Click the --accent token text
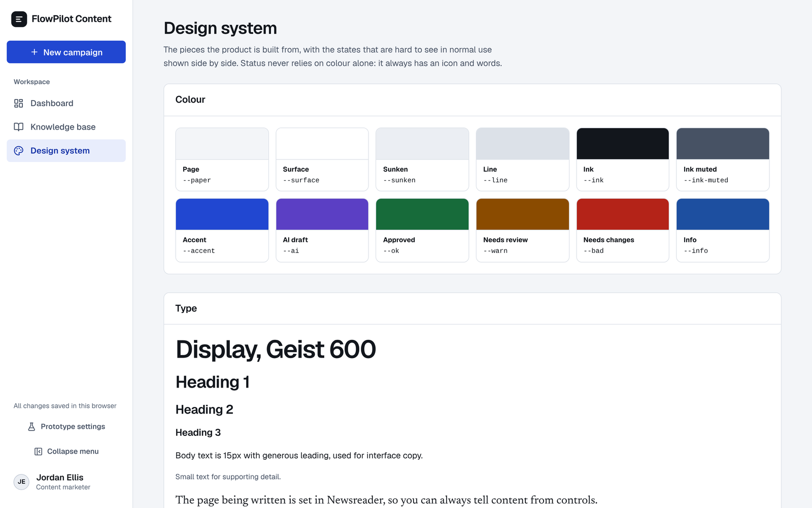 199,251
